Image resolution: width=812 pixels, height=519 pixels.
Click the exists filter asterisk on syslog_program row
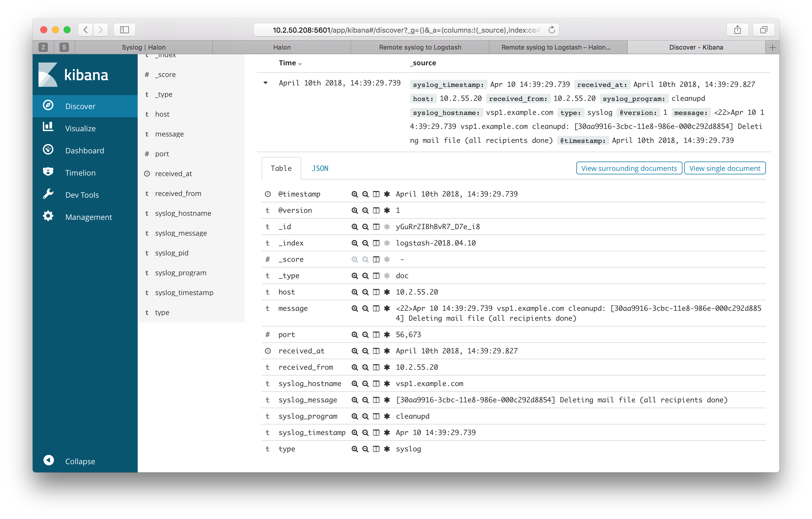pyautogui.click(x=387, y=416)
